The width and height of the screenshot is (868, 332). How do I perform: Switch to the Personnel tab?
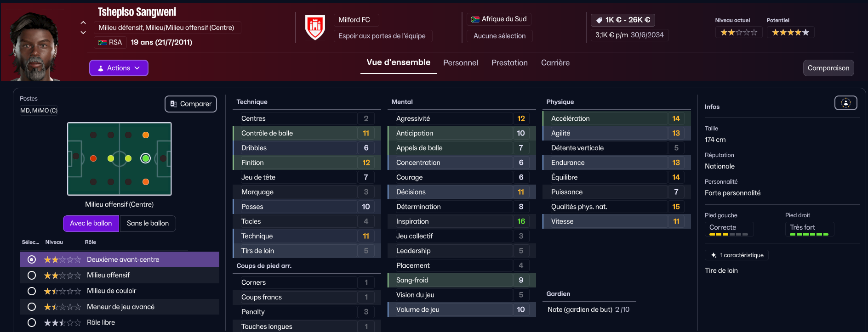[460, 63]
